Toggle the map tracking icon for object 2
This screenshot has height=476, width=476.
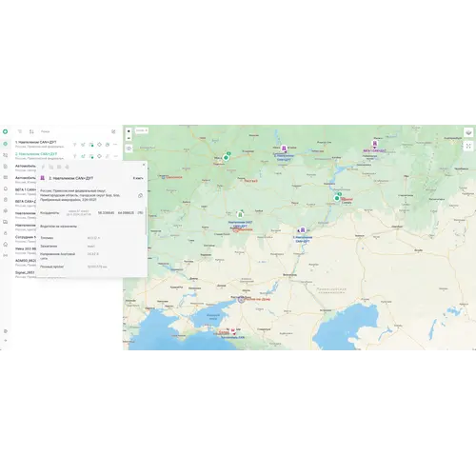91,156
